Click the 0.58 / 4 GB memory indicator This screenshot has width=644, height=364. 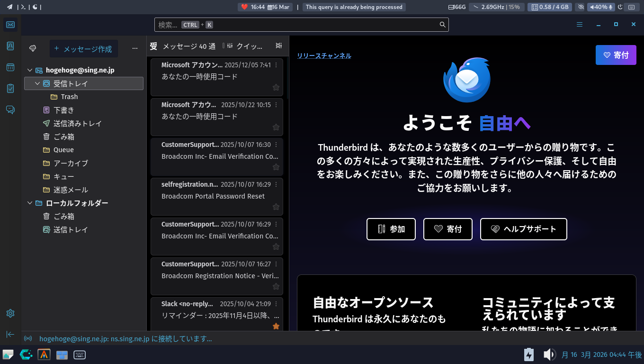click(550, 7)
